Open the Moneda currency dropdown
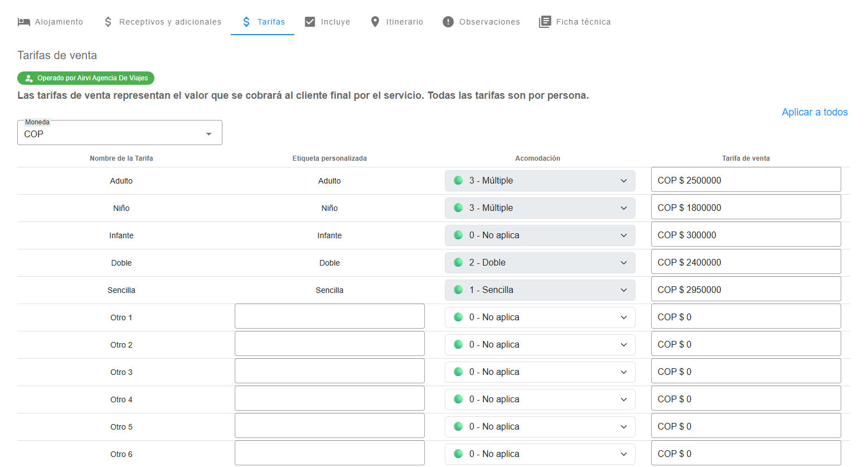Screen dimensions: 868x467 120,133
